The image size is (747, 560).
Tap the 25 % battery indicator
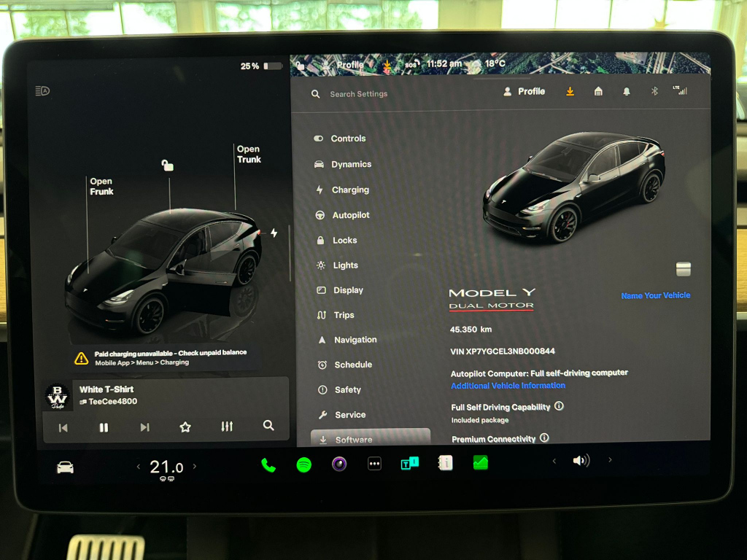[x=260, y=66]
